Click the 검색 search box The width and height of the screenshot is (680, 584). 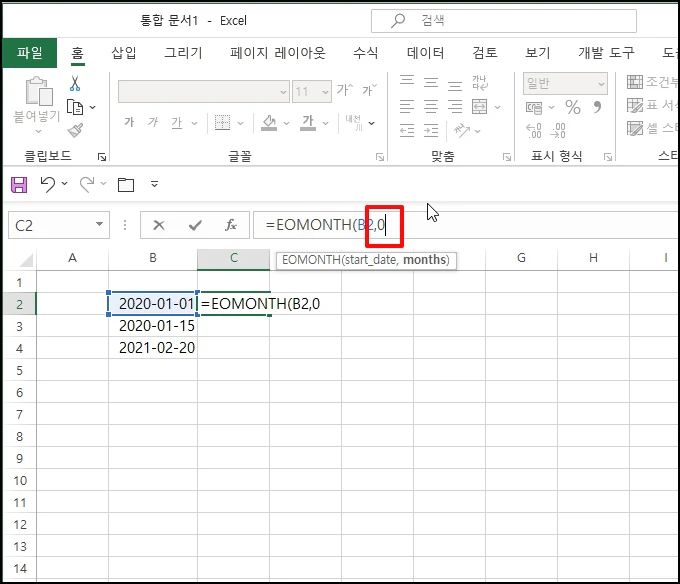(x=504, y=20)
